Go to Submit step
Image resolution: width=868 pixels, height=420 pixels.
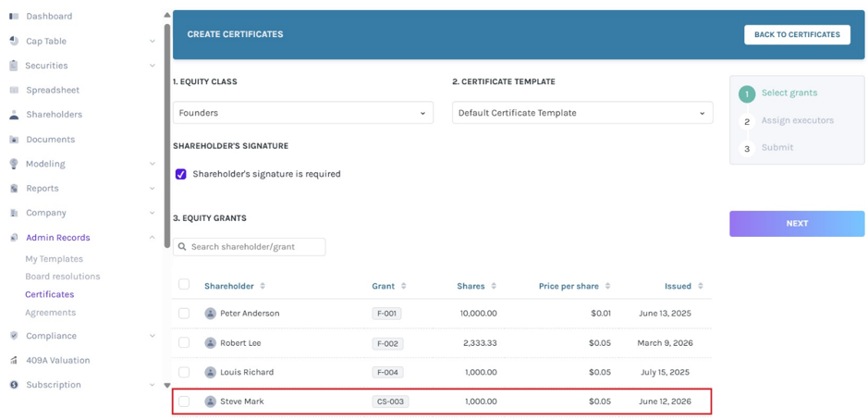(x=777, y=147)
